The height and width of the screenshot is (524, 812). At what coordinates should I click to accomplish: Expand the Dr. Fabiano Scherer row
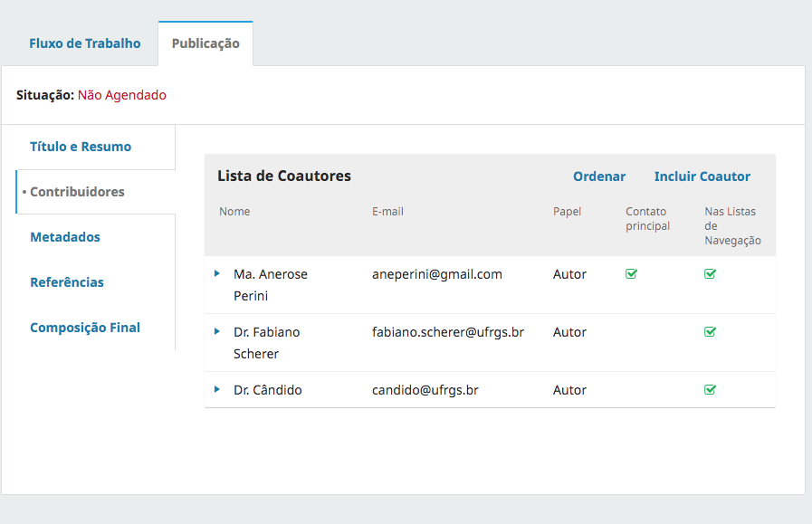(x=217, y=331)
